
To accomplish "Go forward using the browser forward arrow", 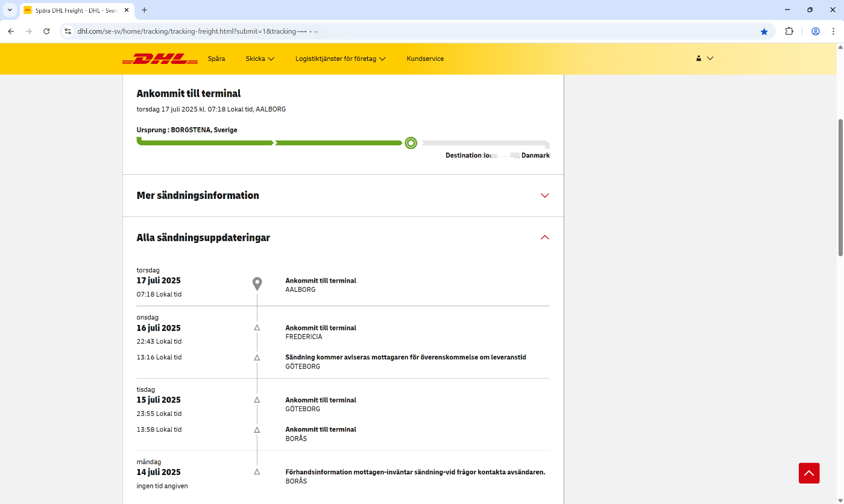I will point(28,31).
